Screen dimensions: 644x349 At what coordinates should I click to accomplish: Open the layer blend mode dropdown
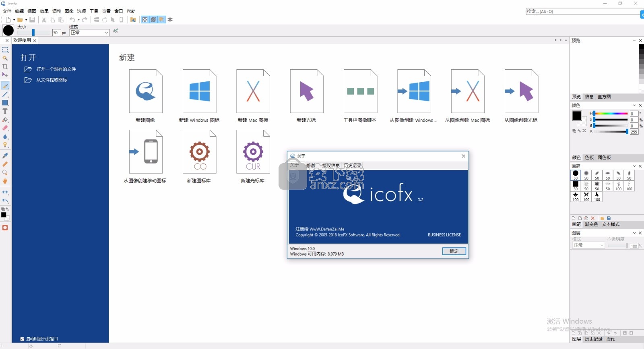point(588,245)
